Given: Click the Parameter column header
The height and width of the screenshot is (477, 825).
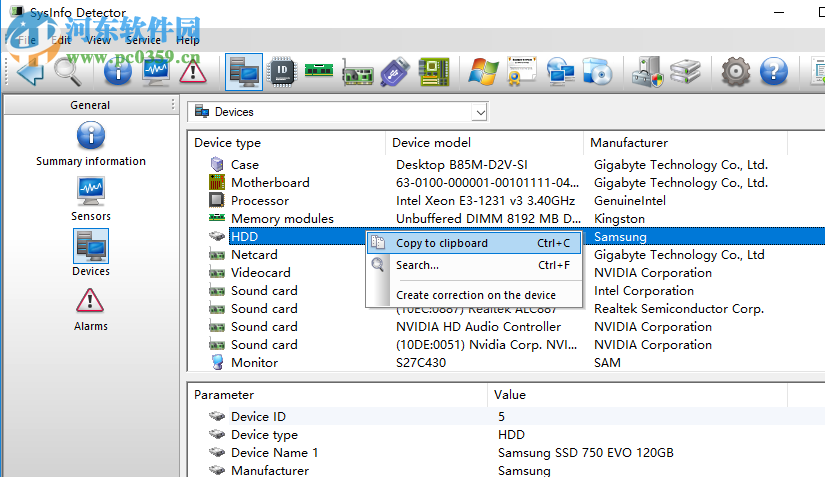Looking at the screenshot, I should pyautogui.click(x=337, y=394).
